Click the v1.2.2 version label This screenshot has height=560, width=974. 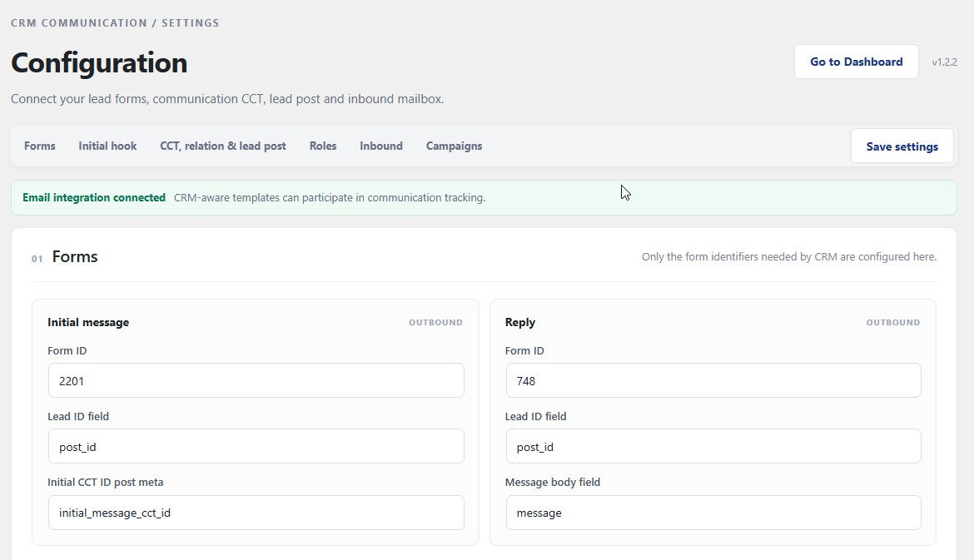[x=944, y=62]
